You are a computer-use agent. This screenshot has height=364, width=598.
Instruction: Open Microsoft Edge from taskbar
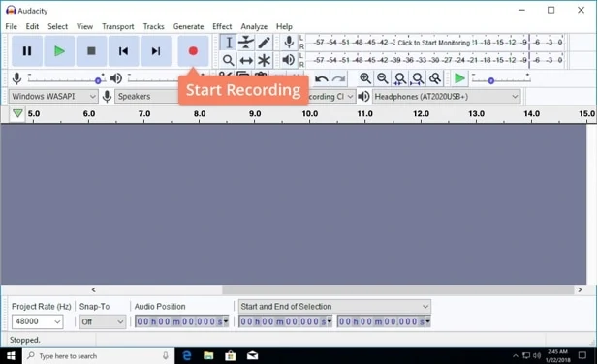pos(187,355)
